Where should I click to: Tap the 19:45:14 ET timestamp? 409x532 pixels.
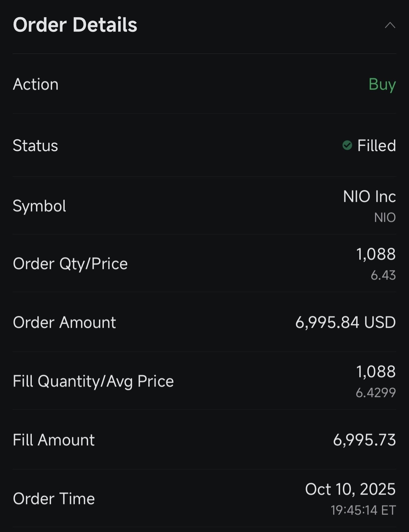(363, 510)
